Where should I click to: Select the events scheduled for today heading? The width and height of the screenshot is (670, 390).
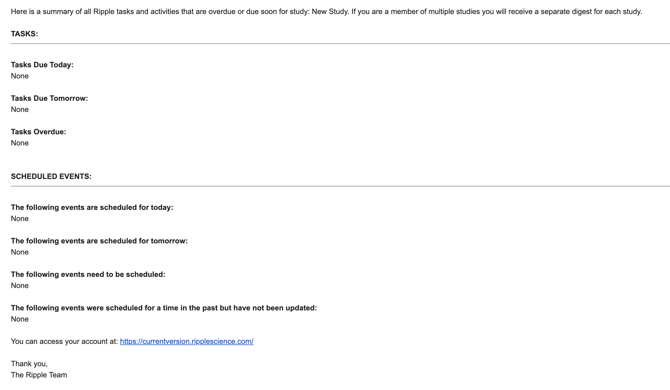[x=92, y=208]
